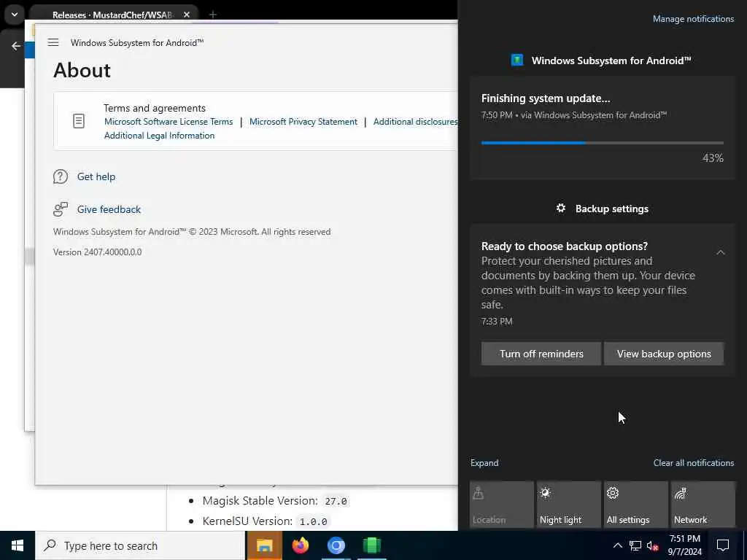Close the Releases MustardChef browser tab
This screenshot has height=560, width=747.
pos(187,15)
